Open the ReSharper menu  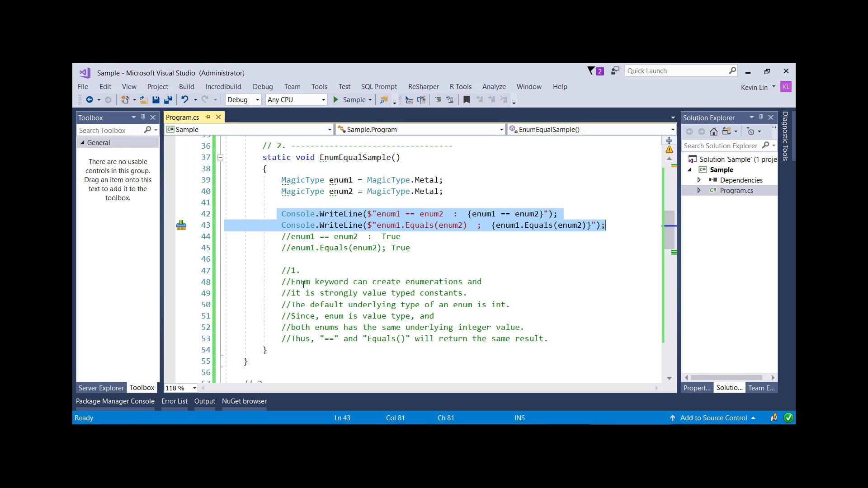click(x=423, y=87)
